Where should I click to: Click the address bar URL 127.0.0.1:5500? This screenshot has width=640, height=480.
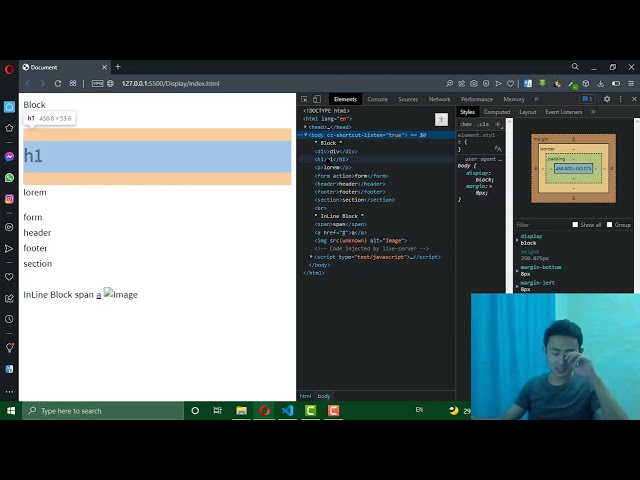pos(171,83)
